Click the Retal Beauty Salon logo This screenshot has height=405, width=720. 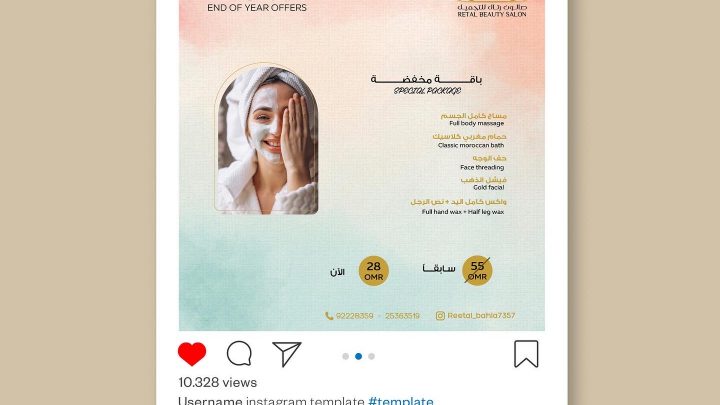coord(492,9)
